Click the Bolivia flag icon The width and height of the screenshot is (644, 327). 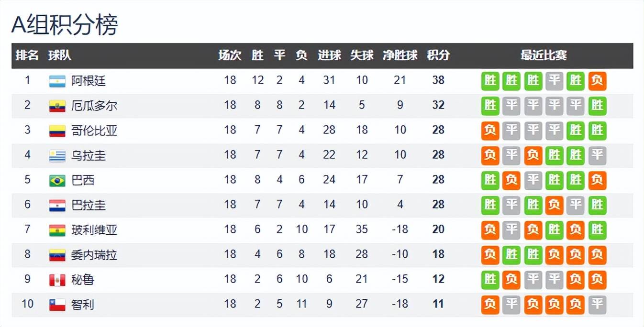tap(57, 230)
